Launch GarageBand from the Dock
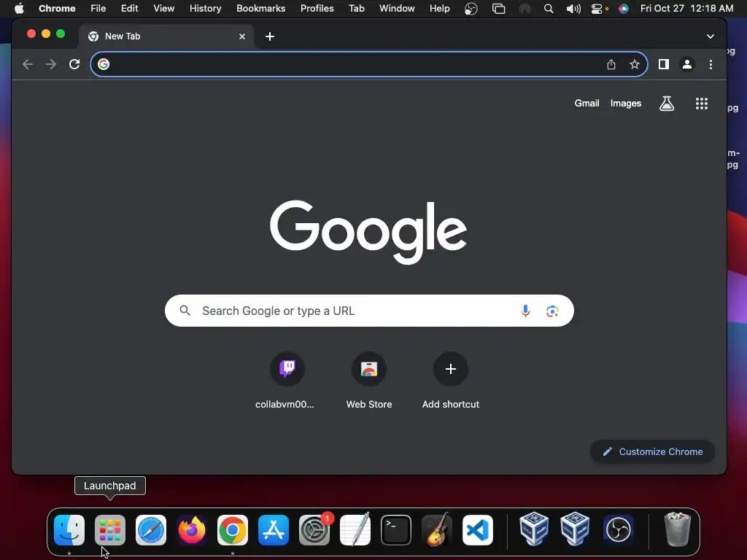 [x=437, y=530]
